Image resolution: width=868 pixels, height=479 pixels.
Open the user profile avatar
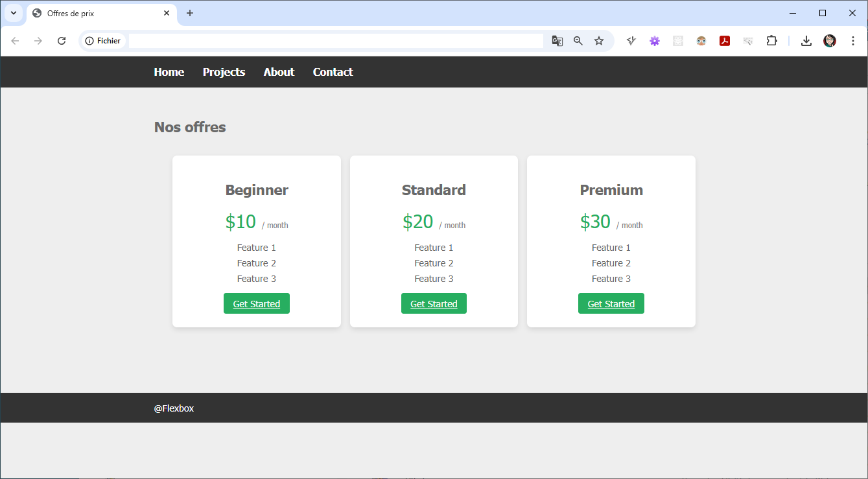[830, 41]
